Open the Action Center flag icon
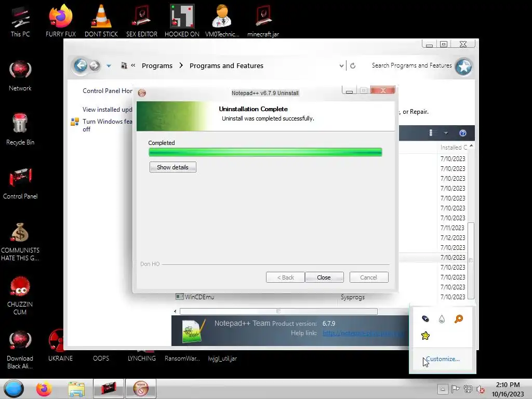Screen dimensions: 532x399 click(x=455, y=389)
